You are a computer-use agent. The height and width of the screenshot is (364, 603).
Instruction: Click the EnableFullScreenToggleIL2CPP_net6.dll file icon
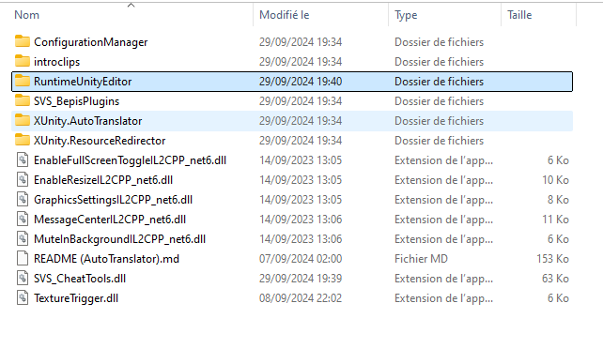(23, 159)
